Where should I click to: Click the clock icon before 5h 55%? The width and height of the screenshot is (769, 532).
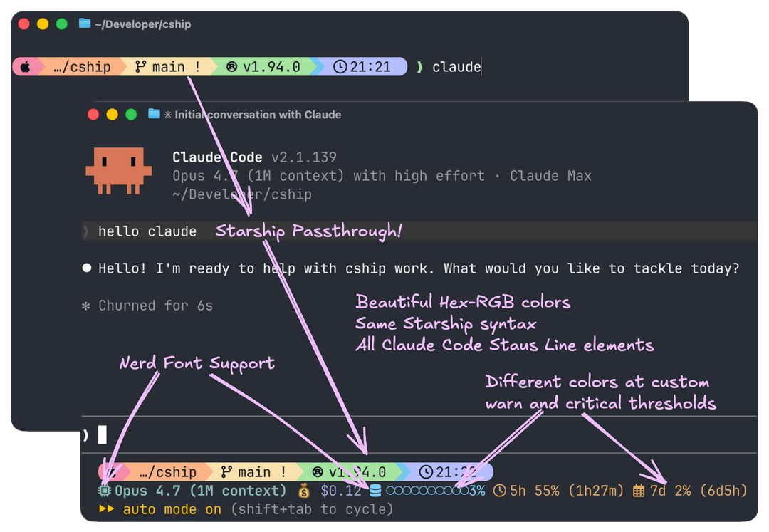(x=499, y=490)
